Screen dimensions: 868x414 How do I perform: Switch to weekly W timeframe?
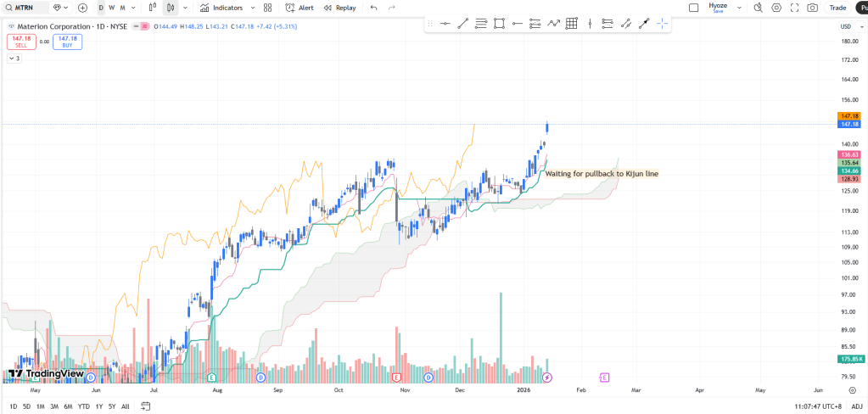[112, 8]
